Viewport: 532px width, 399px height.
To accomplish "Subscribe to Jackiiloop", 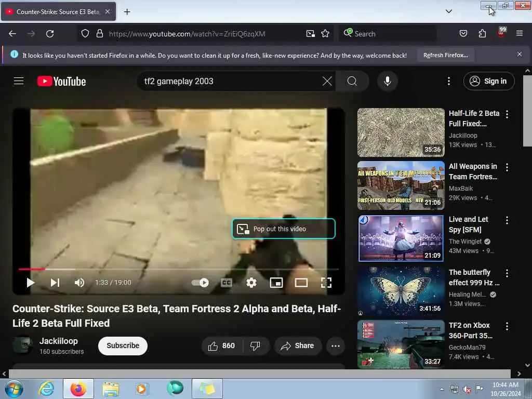I will (x=123, y=345).
